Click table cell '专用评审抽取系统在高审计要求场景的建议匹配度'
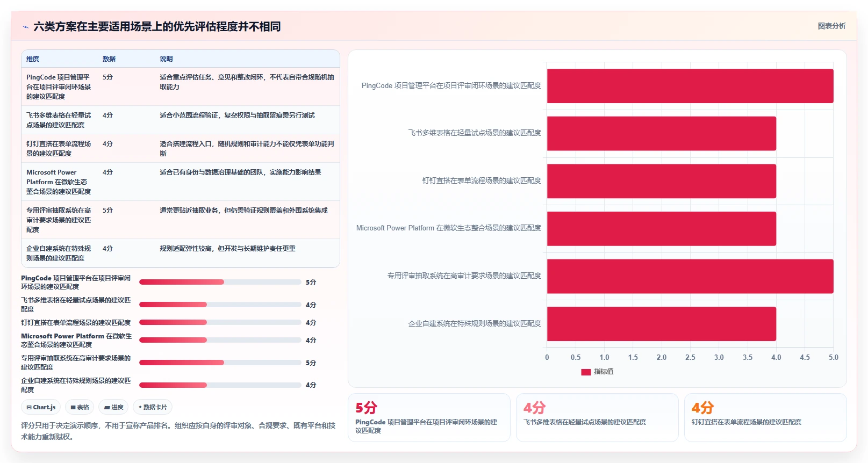The image size is (868, 463). (x=59, y=220)
